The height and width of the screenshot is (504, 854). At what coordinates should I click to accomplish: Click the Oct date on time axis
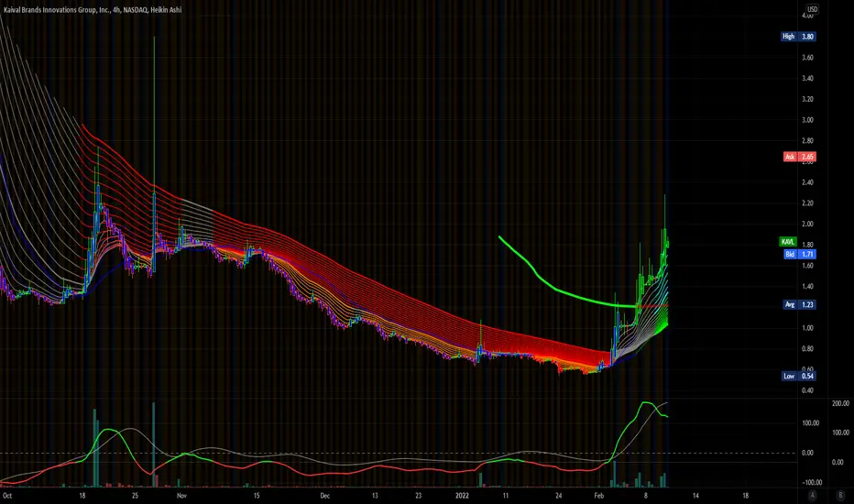(7, 496)
